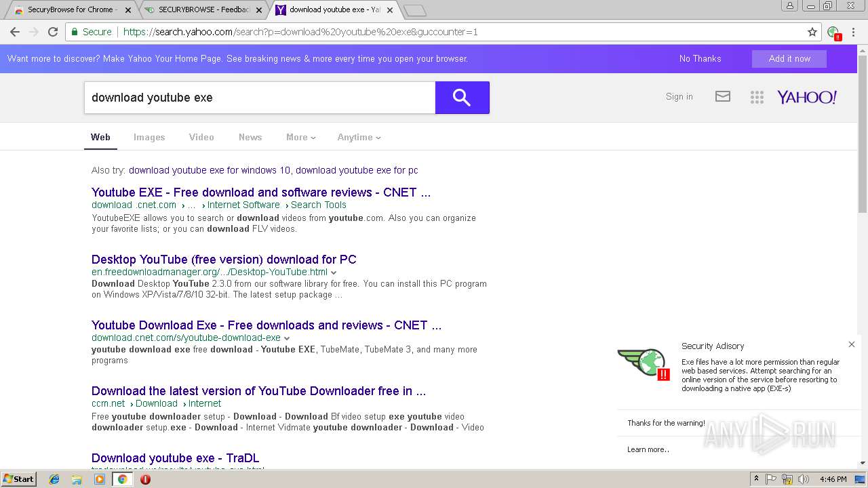Viewport: 868px width, 488px height.
Task: Expand the More search options dropdown
Action: (301, 137)
